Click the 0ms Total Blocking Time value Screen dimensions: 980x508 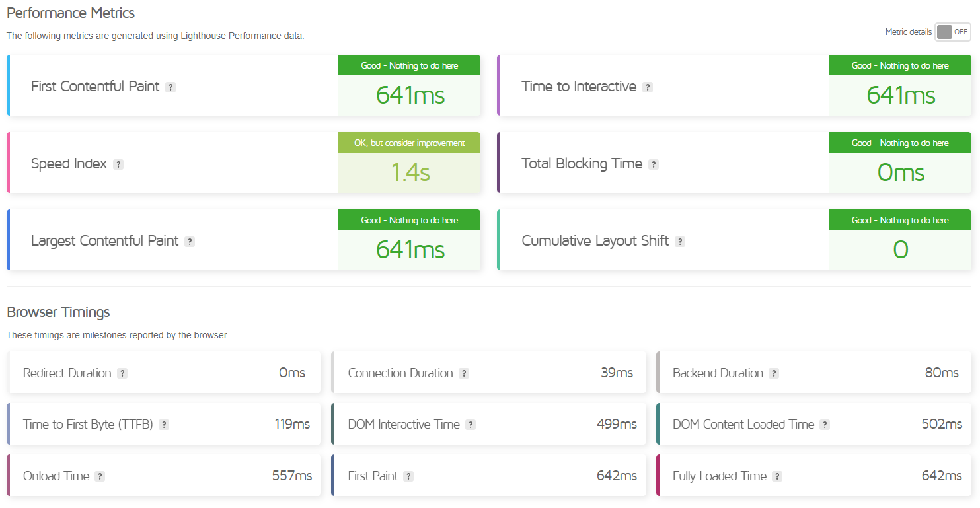pyautogui.click(x=901, y=173)
